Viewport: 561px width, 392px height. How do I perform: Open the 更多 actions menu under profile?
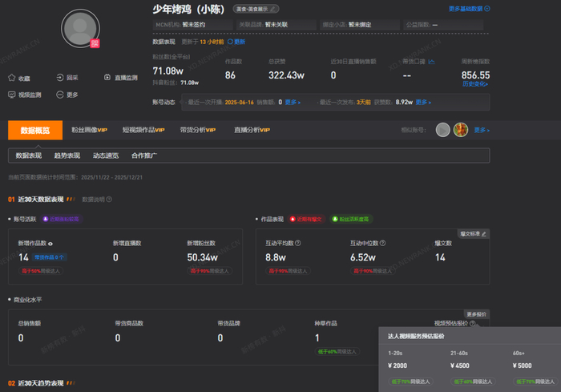(x=67, y=95)
